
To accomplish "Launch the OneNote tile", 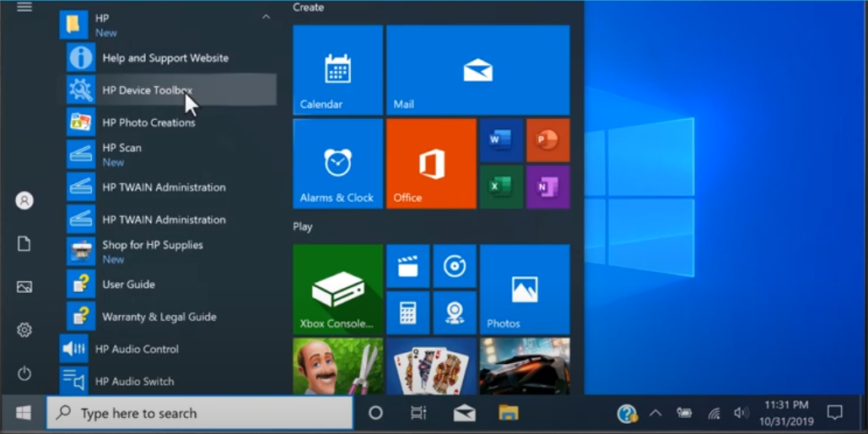I will tap(548, 187).
